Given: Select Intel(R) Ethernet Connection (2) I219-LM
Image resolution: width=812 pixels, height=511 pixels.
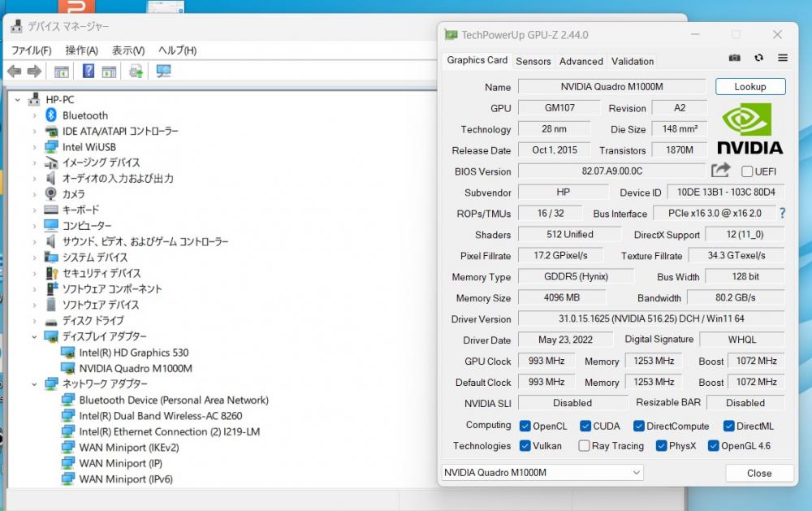Looking at the screenshot, I should coord(170,431).
